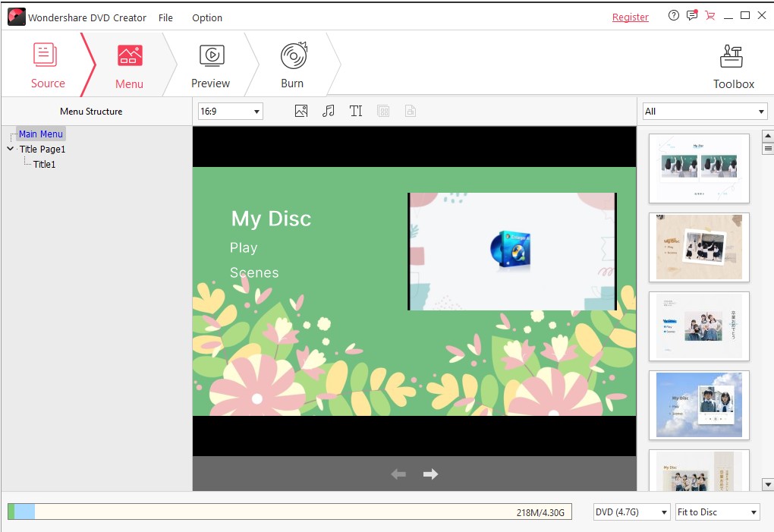Switch to the Source step
774x532 pixels.
tap(47, 64)
